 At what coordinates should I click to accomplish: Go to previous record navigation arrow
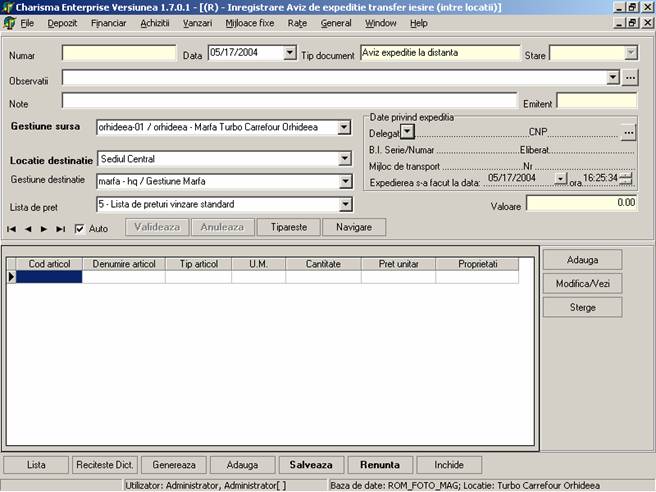[x=27, y=229]
